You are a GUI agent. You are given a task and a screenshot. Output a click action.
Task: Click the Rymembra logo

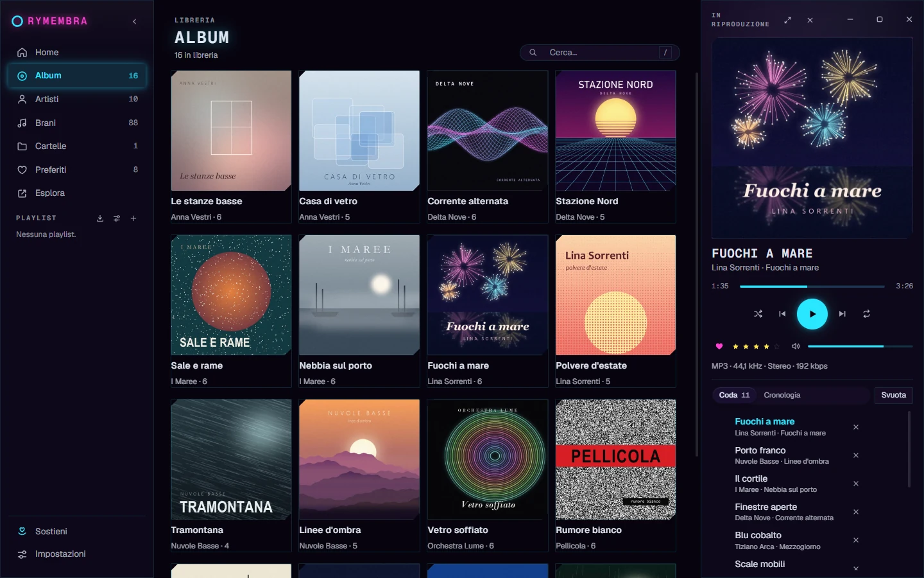(x=49, y=21)
